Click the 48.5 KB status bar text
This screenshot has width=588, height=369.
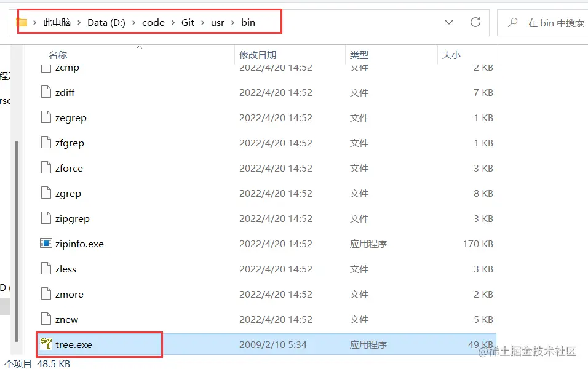point(54,363)
